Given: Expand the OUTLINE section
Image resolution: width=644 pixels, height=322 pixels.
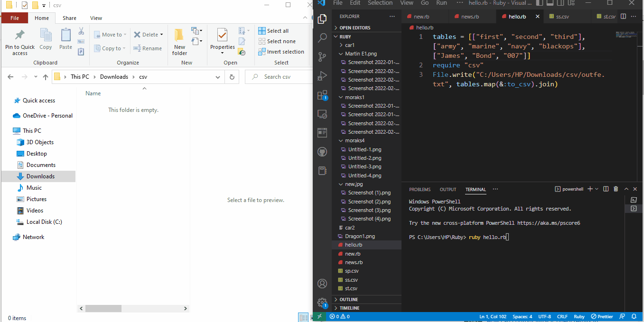Looking at the screenshot, I should click(349, 300).
